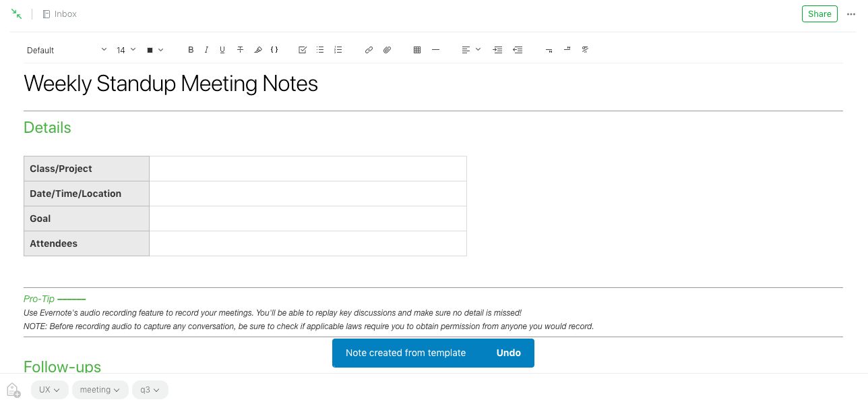Click the empty Class/Project table cell
Screen dimensions: 868x404
pos(307,169)
